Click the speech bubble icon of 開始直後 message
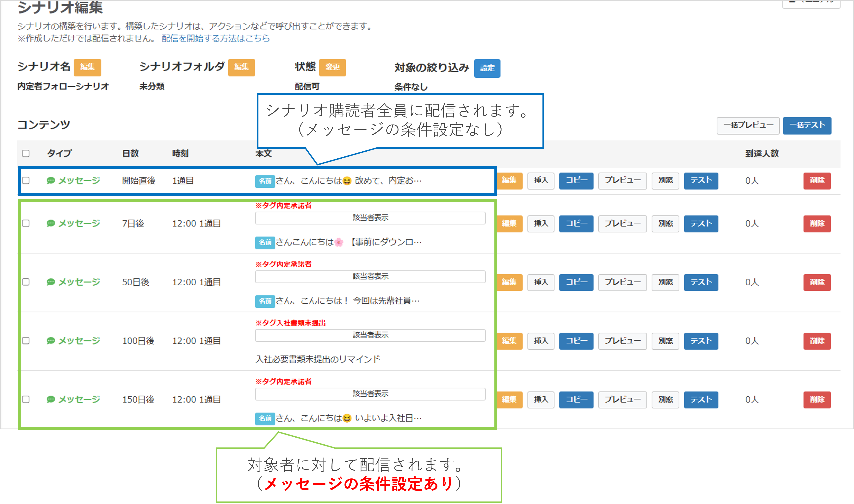This screenshot has width=854, height=504. pos(51,180)
